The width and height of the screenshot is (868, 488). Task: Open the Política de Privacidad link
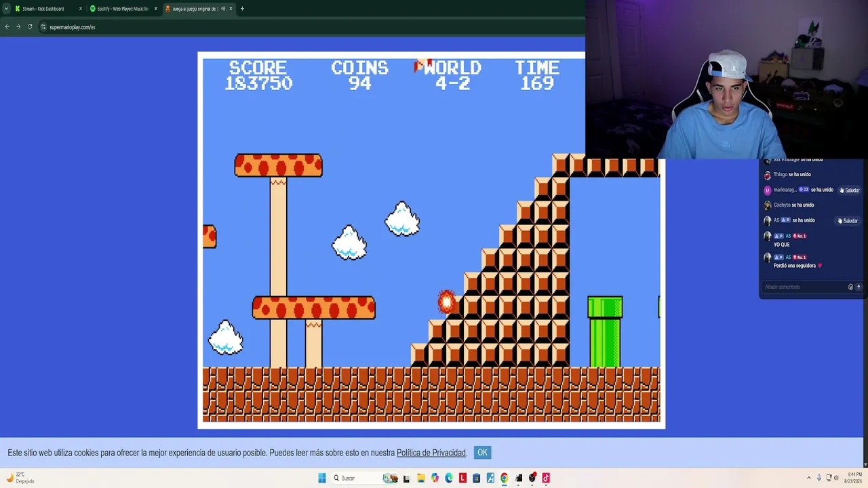[x=431, y=453]
